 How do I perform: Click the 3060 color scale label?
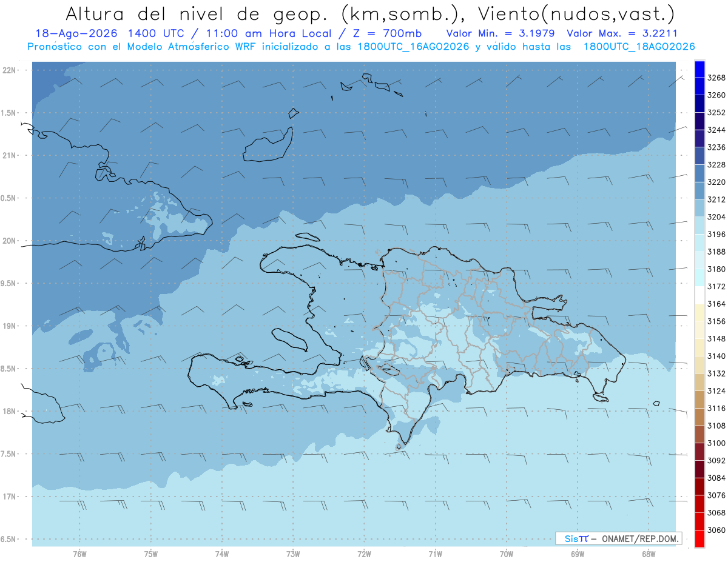(x=716, y=530)
